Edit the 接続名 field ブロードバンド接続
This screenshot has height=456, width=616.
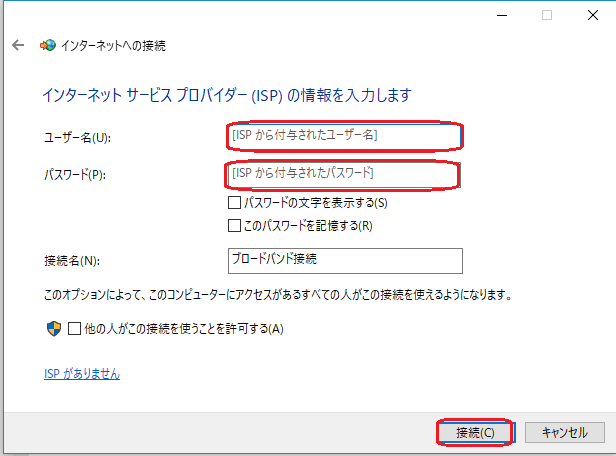coord(345,261)
